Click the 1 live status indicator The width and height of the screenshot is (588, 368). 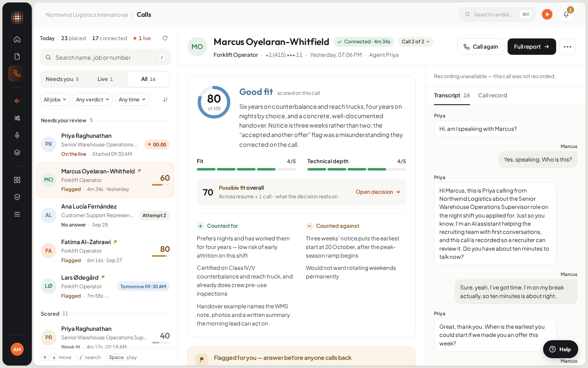[142, 38]
